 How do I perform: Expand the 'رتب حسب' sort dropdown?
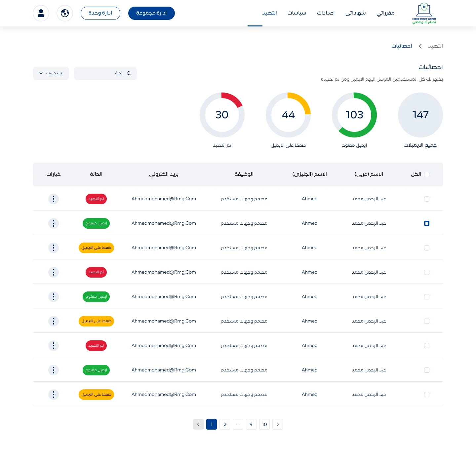[x=51, y=73]
